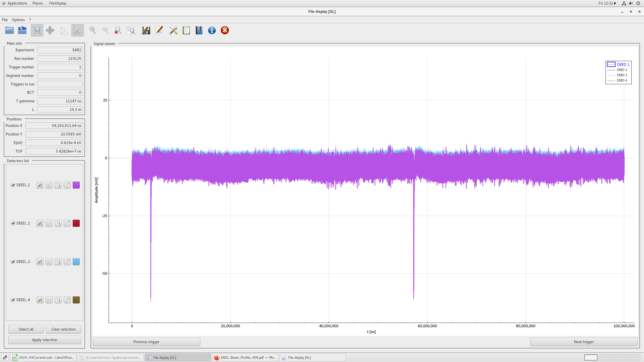This screenshot has width=644, height=362.
Task: Switch to scatter points display mode
Action: [64, 30]
